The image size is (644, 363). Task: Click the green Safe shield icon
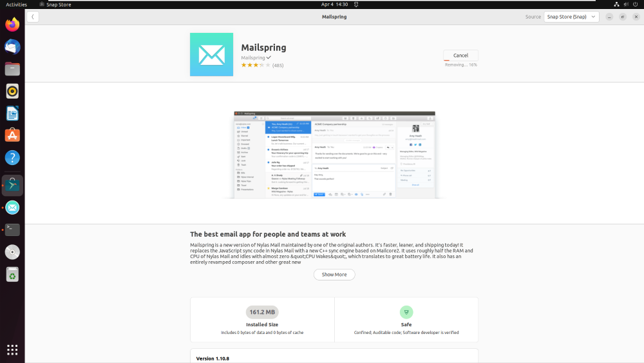pos(406,312)
